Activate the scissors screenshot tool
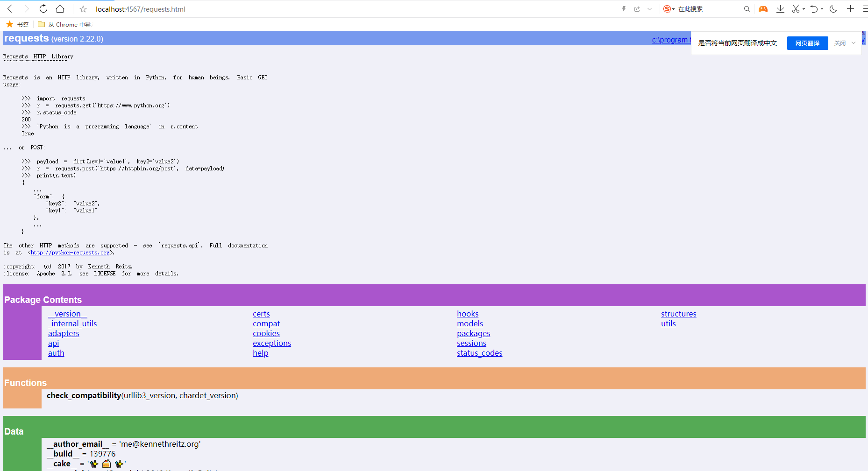The image size is (868, 471). (796, 9)
